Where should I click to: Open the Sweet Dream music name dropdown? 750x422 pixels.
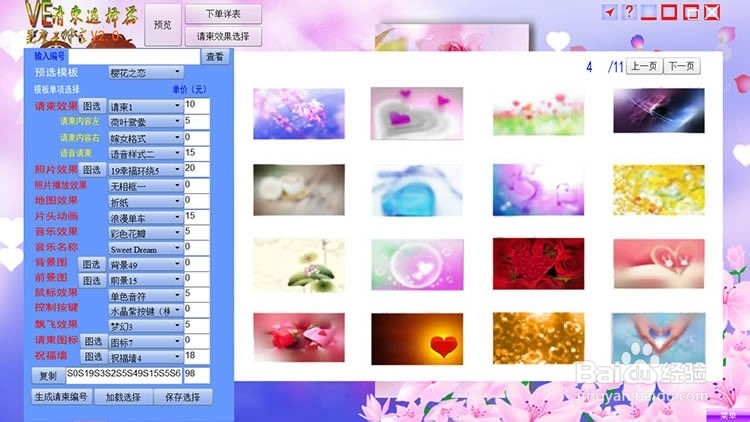[145, 249]
